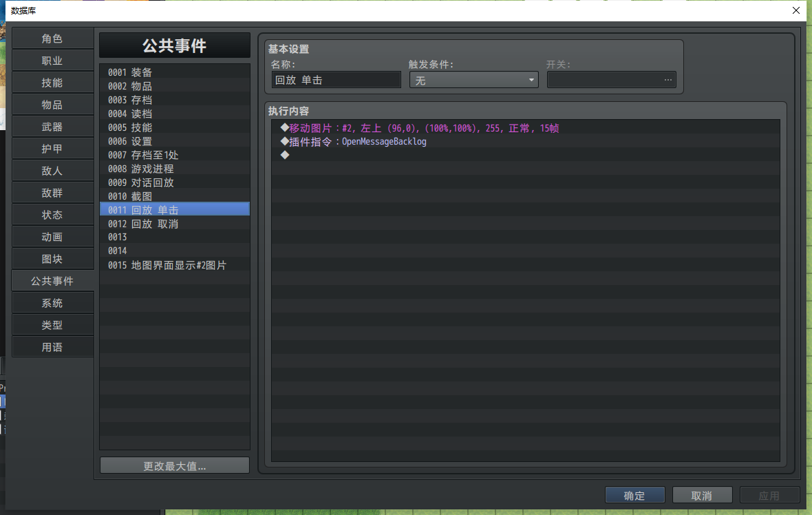Select the 公共事件 tab
The width and height of the screenshot is (812, 515).
click(52, 281)
